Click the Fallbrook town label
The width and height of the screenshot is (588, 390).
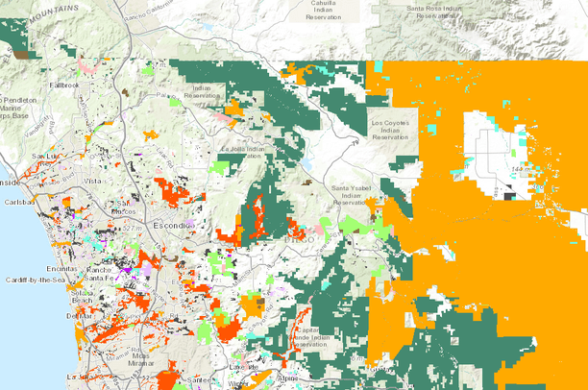click(x=64, y=85)
